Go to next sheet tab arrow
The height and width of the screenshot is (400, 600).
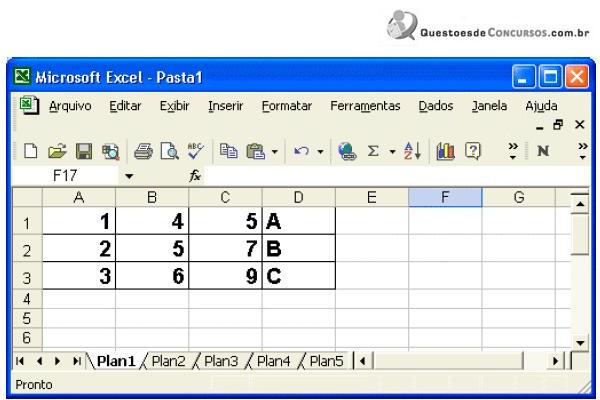(x=57, y=361)
